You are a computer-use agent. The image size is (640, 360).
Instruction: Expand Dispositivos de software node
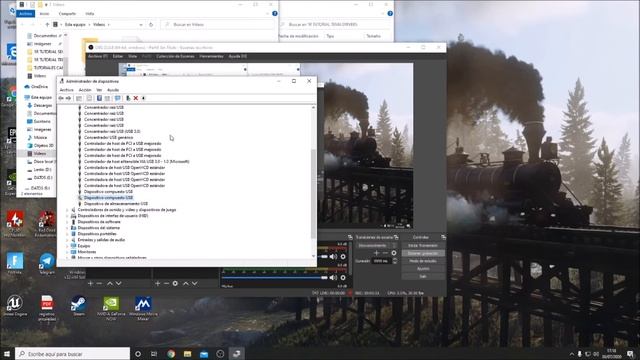[67, 222]
